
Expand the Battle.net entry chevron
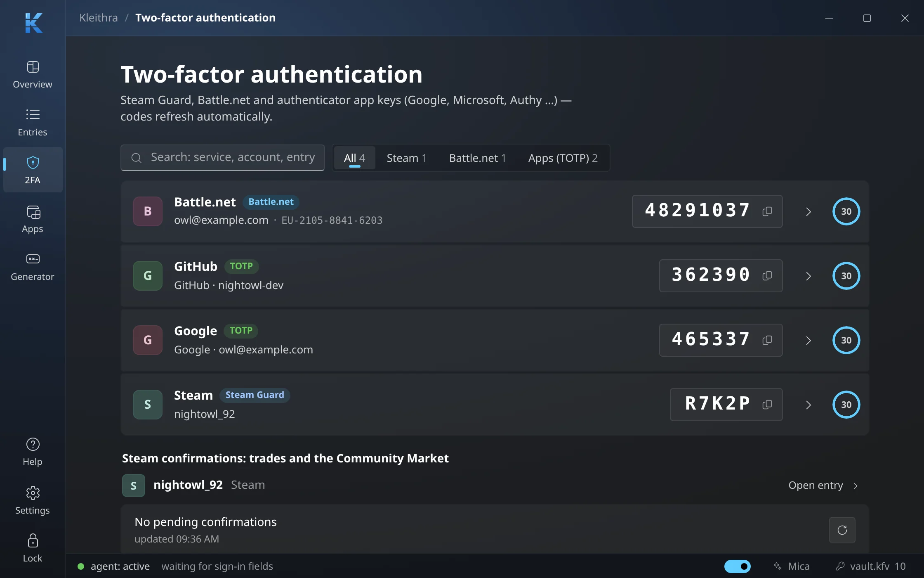point(808,212)
